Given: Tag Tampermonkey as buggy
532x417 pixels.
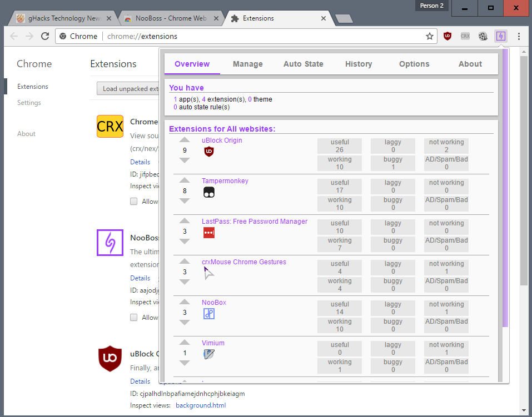Looking at the screenshot, I should point(393,203).
